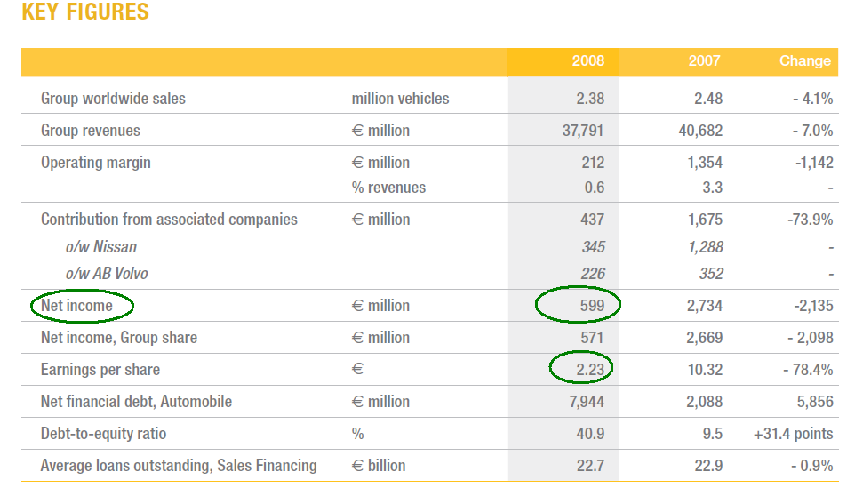Click the -73.9% change value
Image resolution: width=855 pixels, height=504 pixels.
pos(811,220)
